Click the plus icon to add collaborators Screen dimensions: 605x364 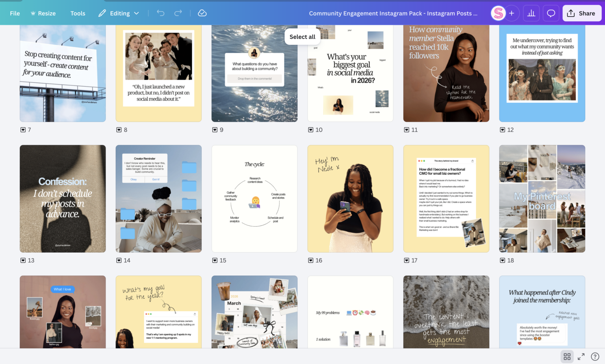pos(512,13)
